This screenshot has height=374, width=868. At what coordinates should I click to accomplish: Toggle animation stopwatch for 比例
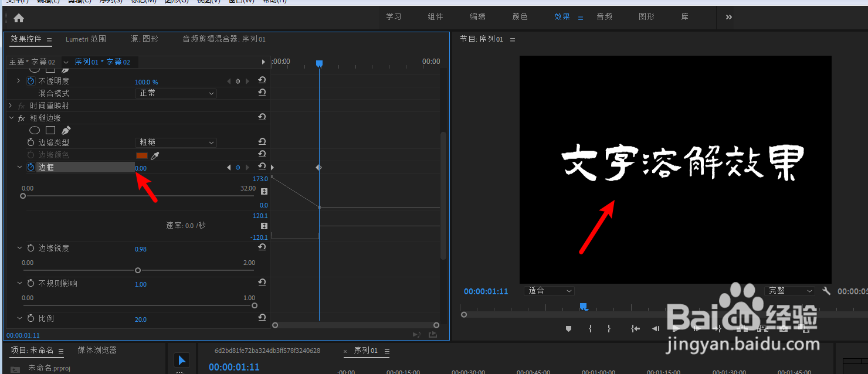point(31,318)
